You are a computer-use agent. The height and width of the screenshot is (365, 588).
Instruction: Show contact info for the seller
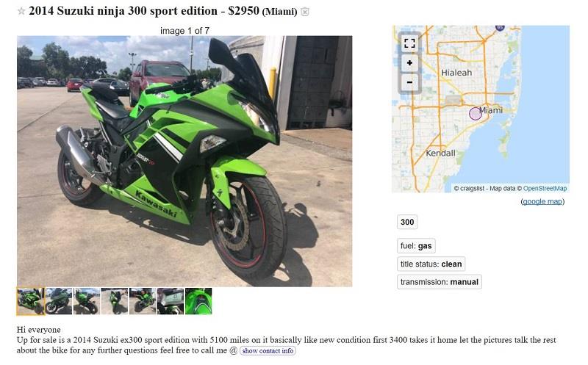268,351
